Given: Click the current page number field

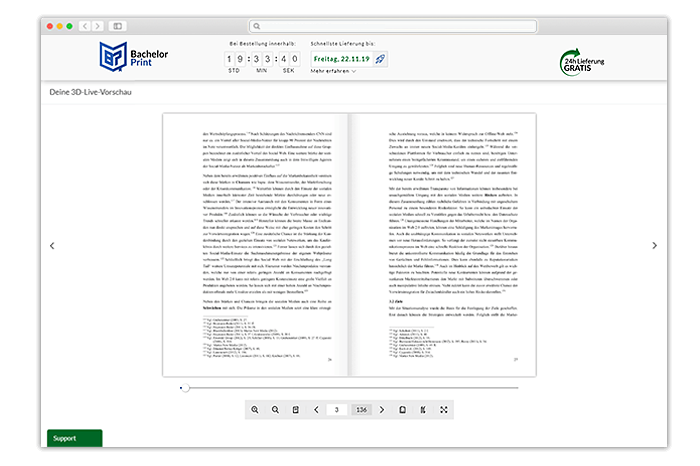Looking at the screenshot, I should [x=338, y=410].
